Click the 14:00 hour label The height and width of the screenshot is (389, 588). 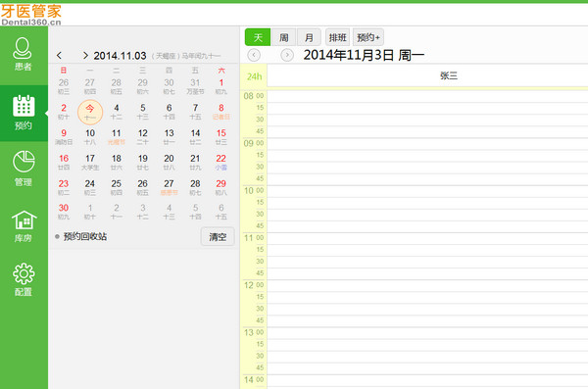click(254, 379)
